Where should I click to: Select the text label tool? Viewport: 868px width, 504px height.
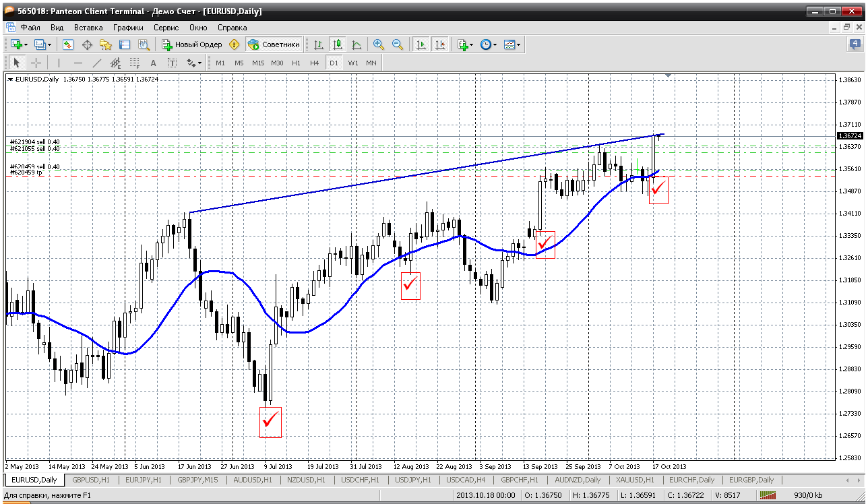point(172,63)
